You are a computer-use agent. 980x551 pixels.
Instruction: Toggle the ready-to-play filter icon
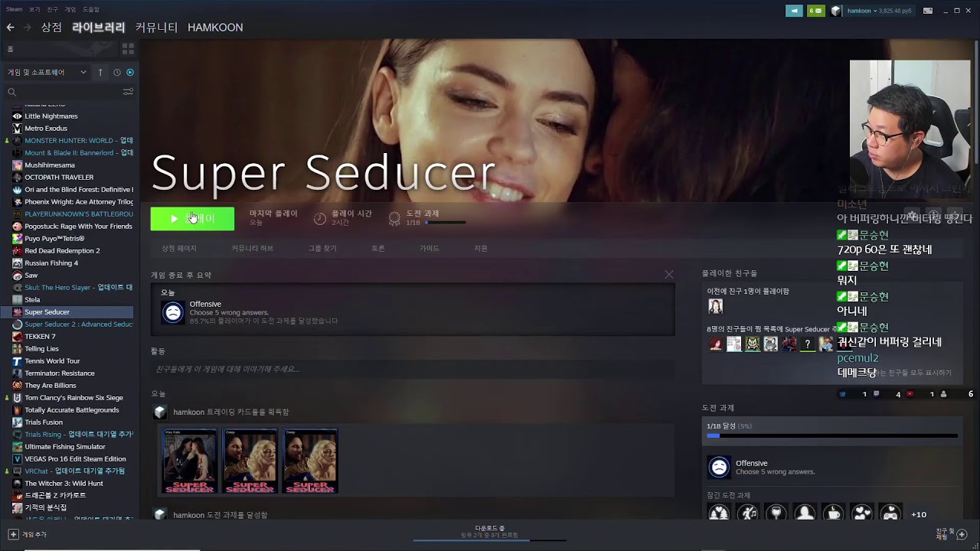point(130,72)
